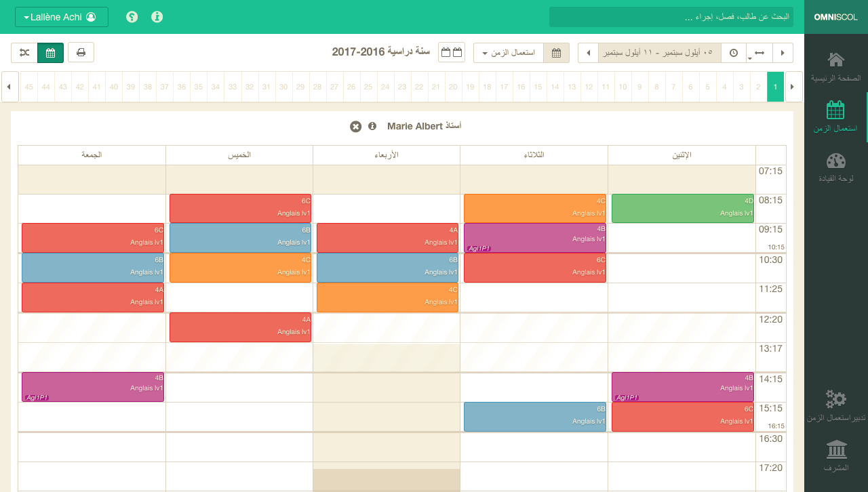Click the printer icon in toolbar

tap(81, 52)
